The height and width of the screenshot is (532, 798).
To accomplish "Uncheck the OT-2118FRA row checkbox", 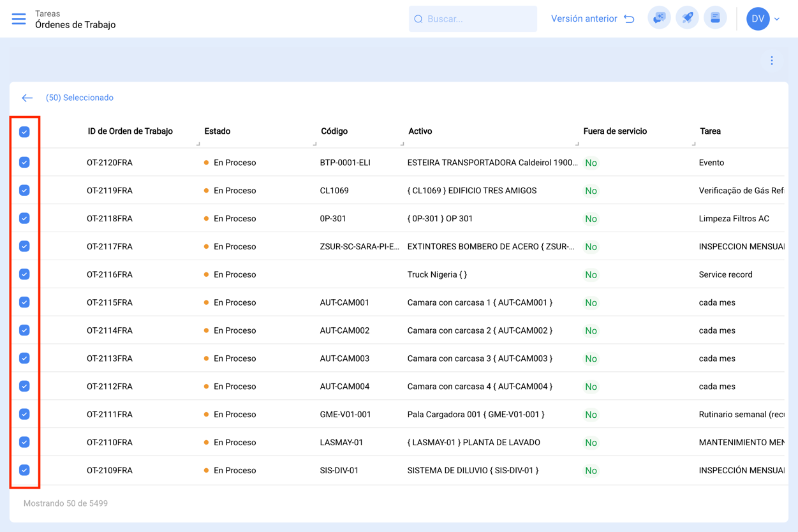I will [24, 219].
